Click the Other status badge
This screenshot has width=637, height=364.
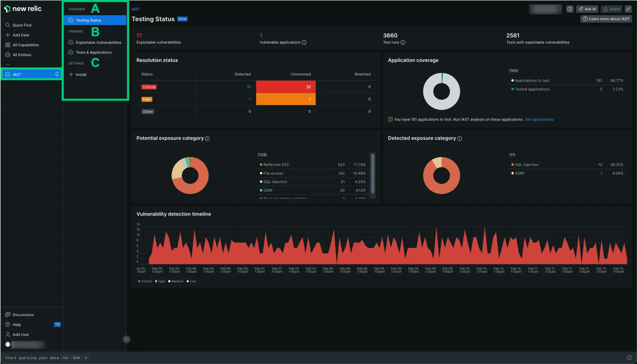(x=148, y=112)
